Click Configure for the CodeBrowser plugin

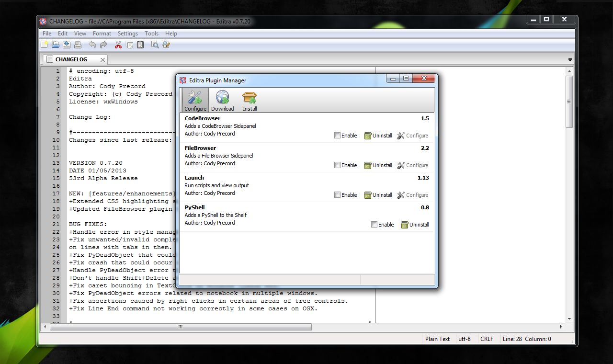tap(413, 136)
